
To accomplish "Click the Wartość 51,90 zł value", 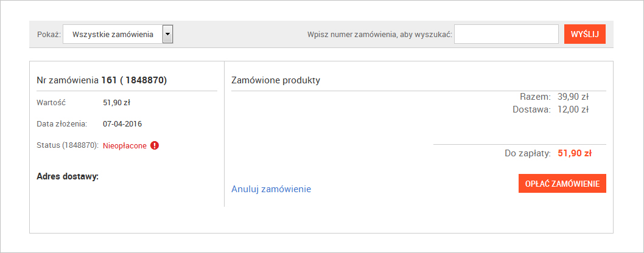I will coord(117,103).
